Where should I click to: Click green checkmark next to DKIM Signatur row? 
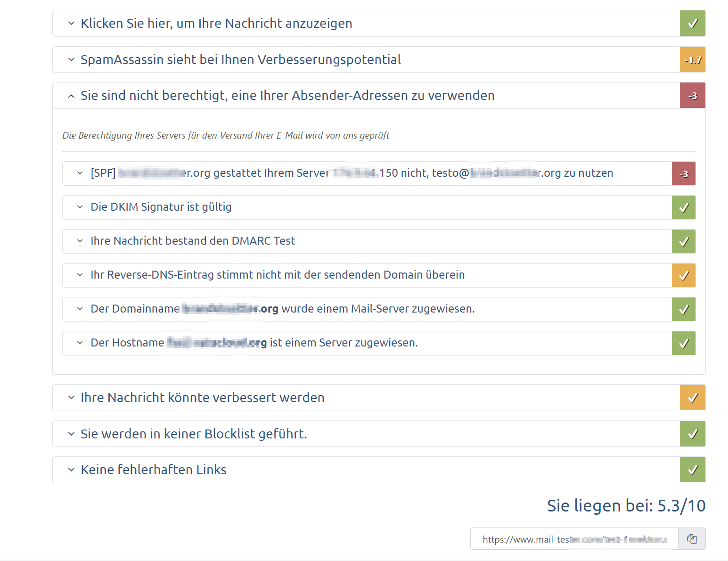click(x=683, y=208)
